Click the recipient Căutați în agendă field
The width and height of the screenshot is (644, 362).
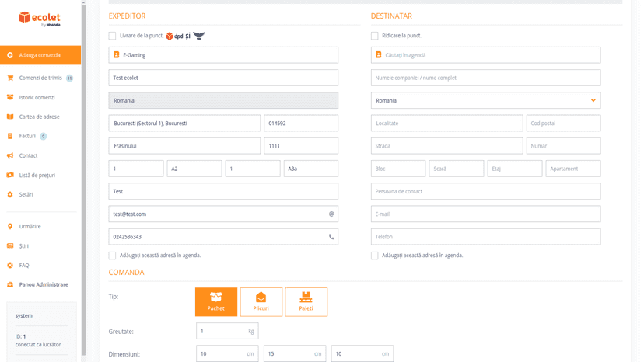pos(485,55)
